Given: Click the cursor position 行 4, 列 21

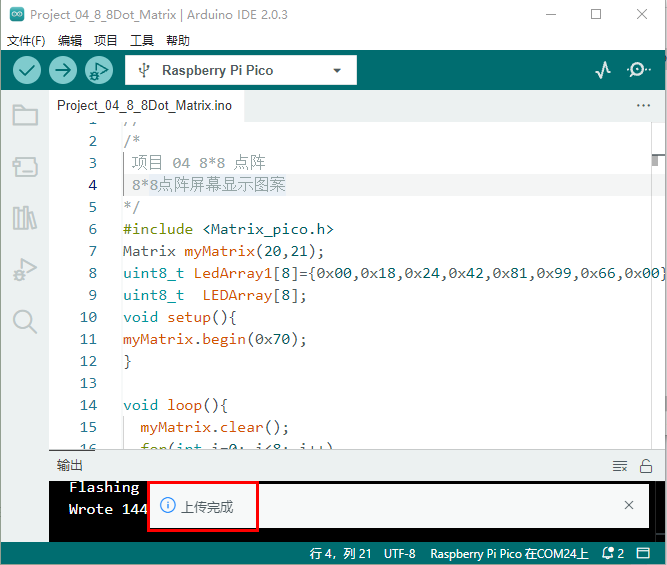Looking at the screenshot, I should tap(340, 554).
